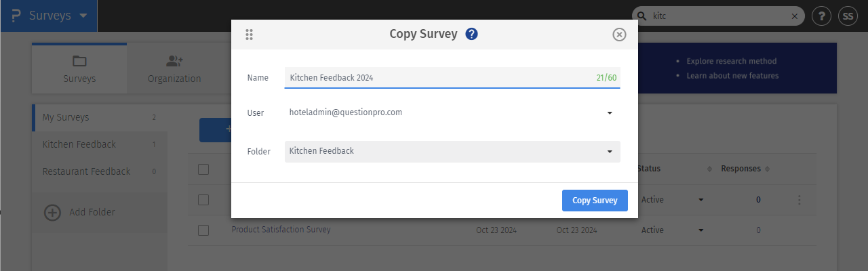Open the three-dot row options menu
The height and width of the screenshot is (271, 868).
click(800, 200)
